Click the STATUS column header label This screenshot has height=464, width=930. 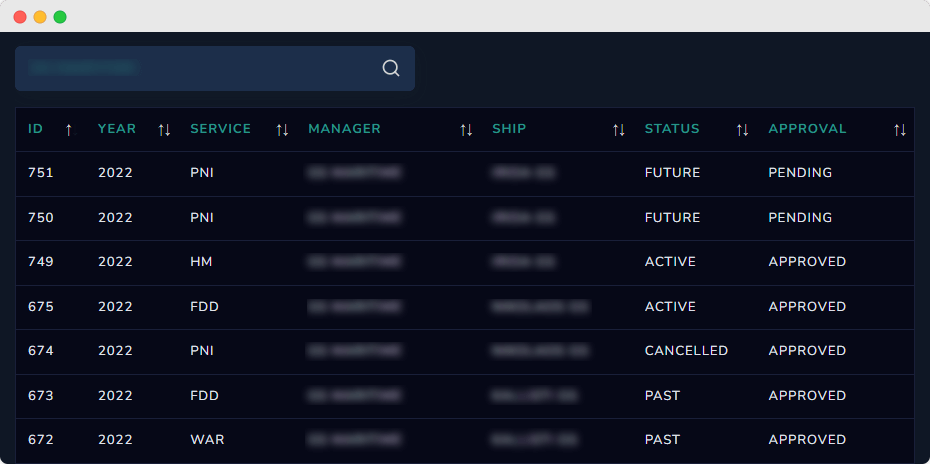pyautogui.click(x=672, y=129)
